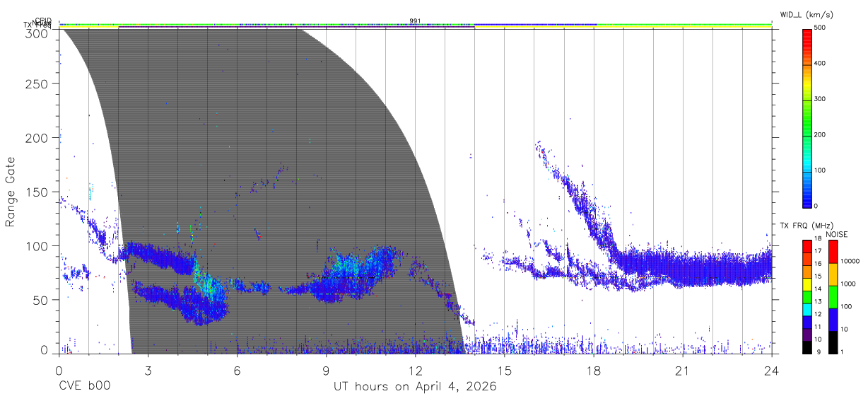Click the yellow 14 MHz TX FRQ swatch

[x=807, y=284]
